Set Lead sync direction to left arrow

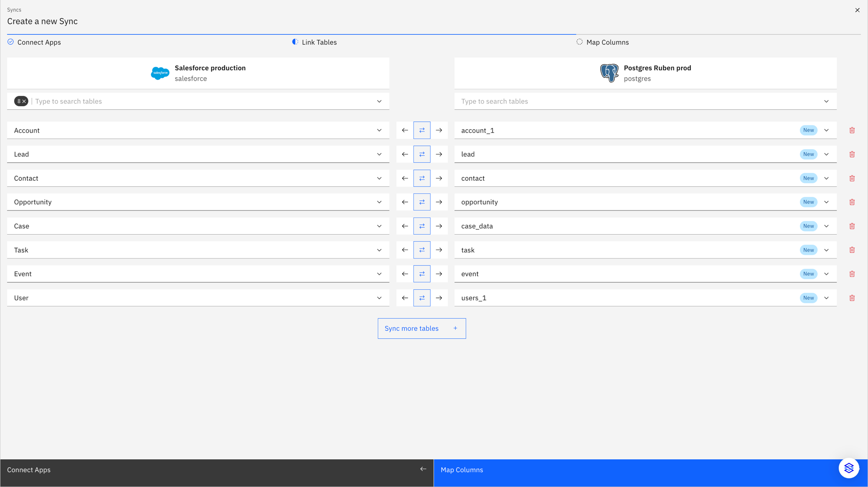point(405,154)
